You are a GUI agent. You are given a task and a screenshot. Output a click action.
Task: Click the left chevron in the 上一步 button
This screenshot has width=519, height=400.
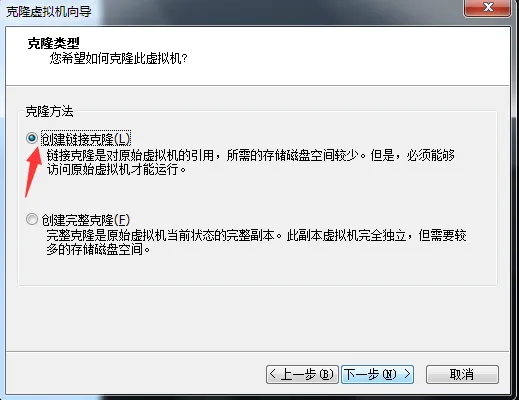tap(272, 374)
